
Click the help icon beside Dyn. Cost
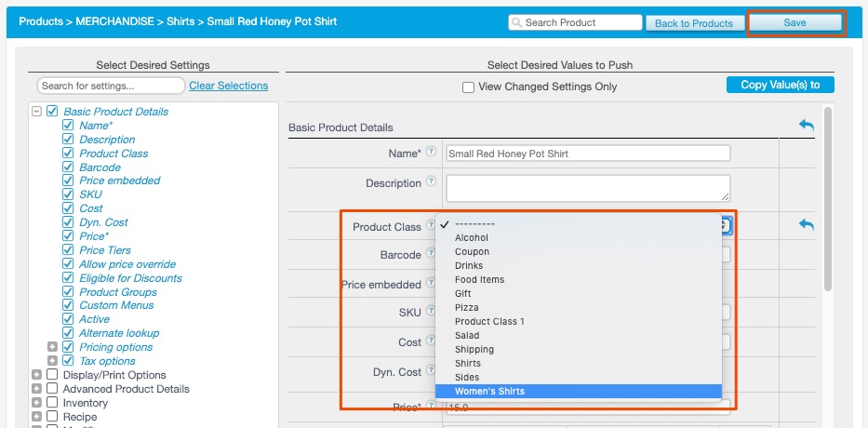coord(431,371)
